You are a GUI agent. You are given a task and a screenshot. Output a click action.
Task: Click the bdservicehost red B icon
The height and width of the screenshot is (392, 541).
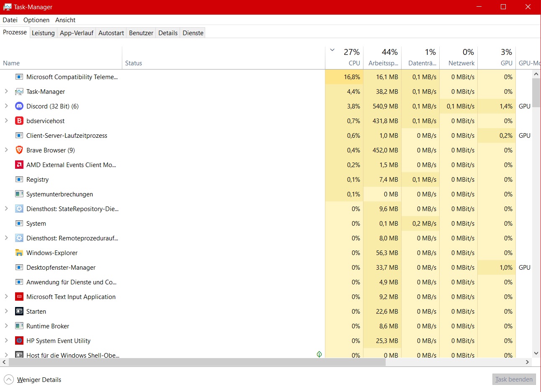click(x=19, y=121)
